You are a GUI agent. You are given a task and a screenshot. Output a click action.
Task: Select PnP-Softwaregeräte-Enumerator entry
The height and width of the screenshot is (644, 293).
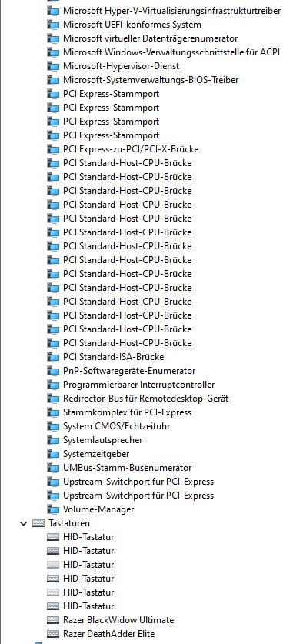point(129,371)
